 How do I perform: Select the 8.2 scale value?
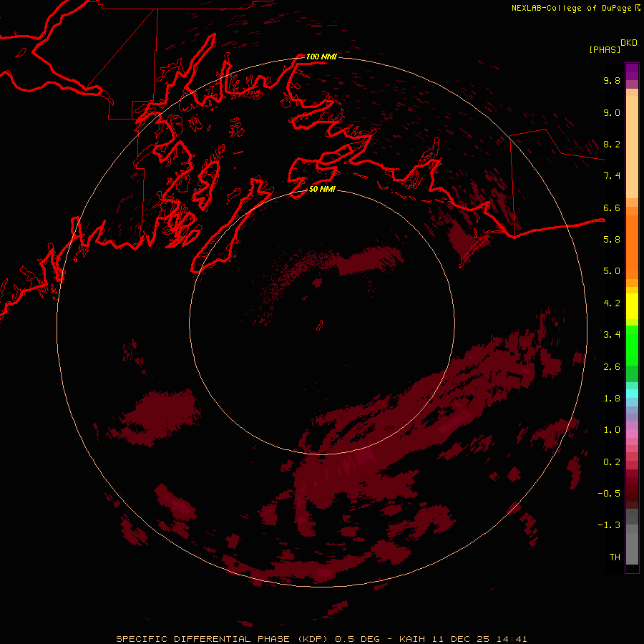[x=612, y=144]
